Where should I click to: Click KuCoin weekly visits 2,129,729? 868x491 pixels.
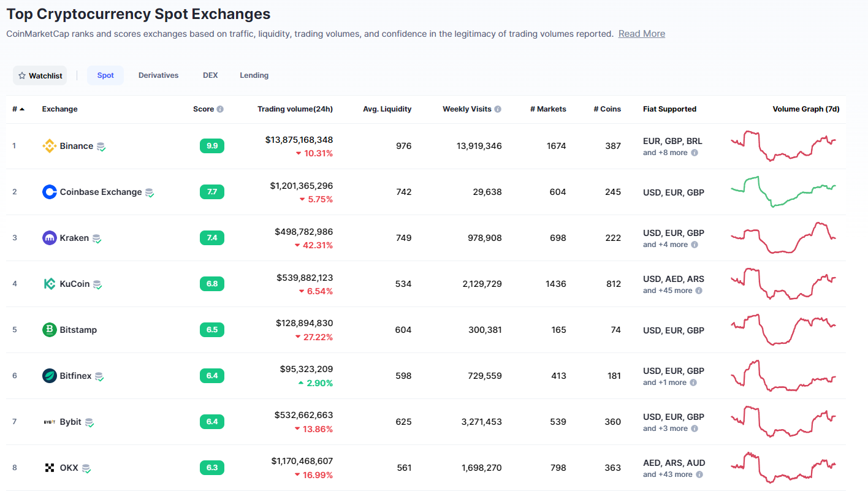point(482,284)
